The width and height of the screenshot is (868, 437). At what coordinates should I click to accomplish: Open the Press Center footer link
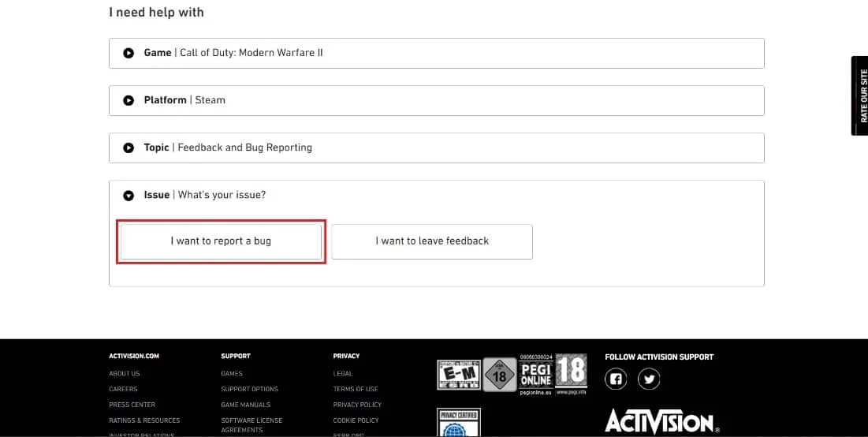[132, 405]
